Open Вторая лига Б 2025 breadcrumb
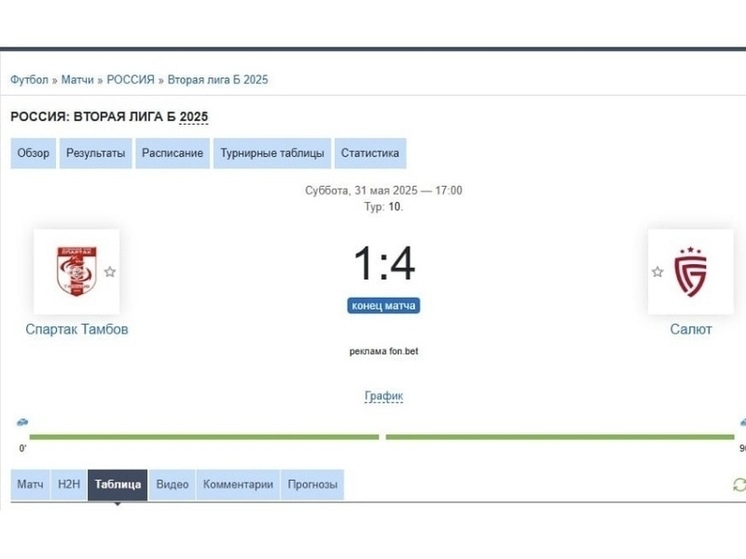 point(218,79)
